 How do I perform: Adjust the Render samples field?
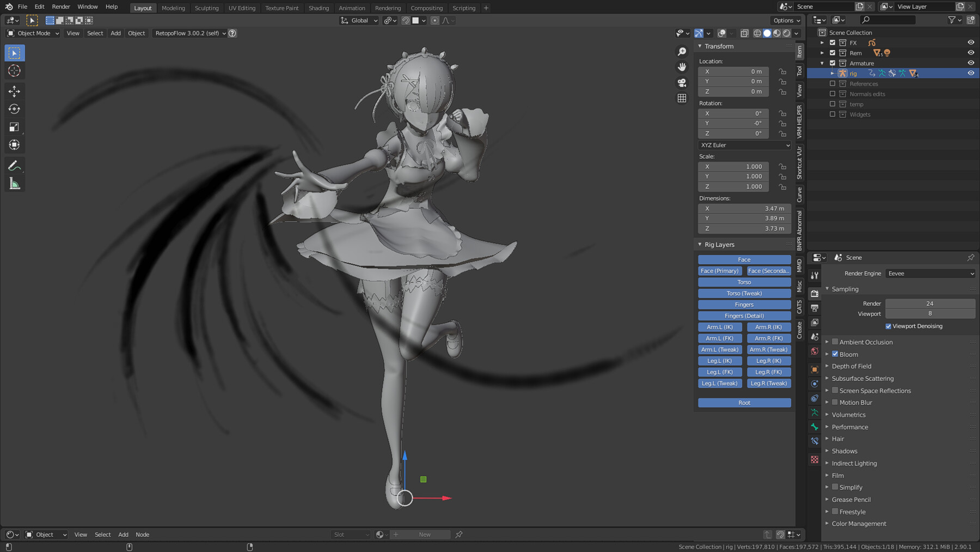click(930, 304)
